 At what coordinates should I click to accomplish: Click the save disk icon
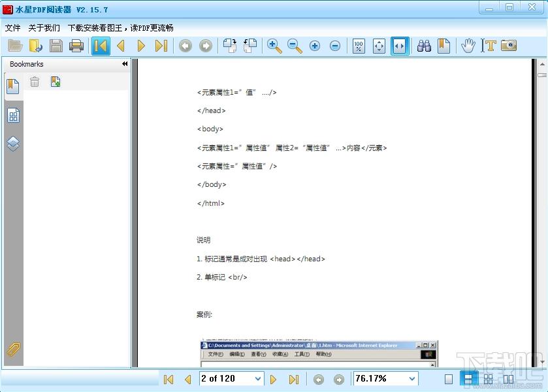[x=56, y=46]
